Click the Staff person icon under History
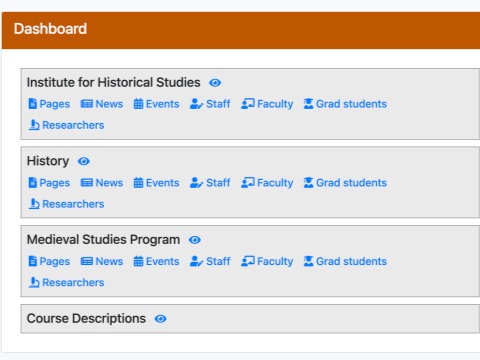The width and height of the screenshot is (480, 360). point(196,183)
